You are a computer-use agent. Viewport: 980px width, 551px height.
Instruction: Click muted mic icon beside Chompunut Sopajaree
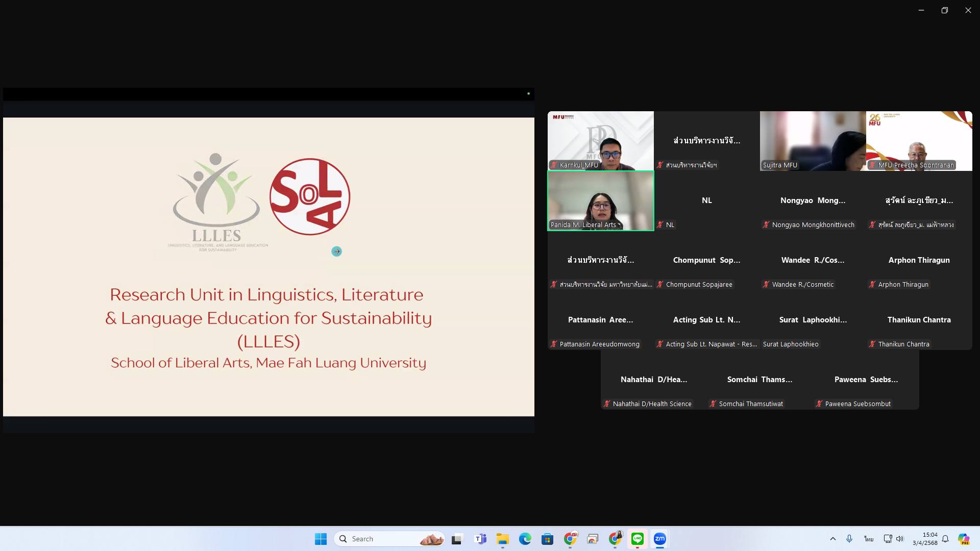point(660,285)
